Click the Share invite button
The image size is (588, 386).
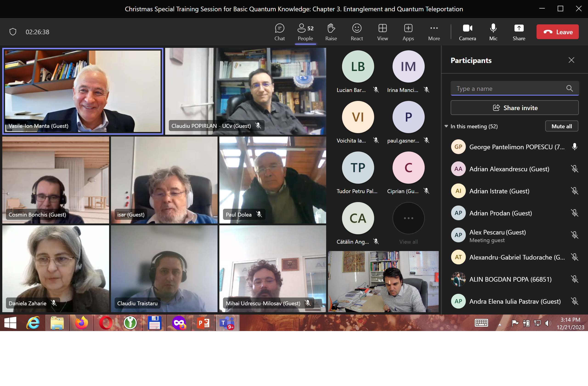click(x=514, y=108)
